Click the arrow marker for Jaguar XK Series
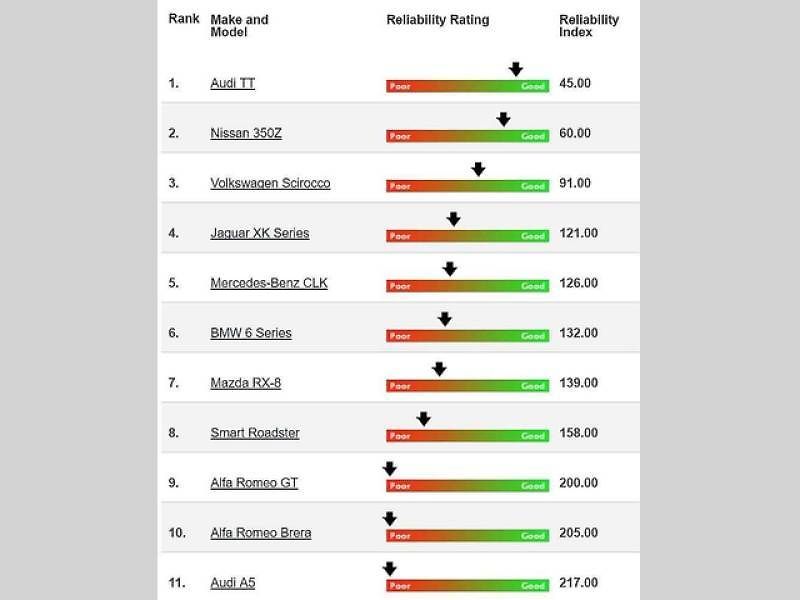 [454, 219]
